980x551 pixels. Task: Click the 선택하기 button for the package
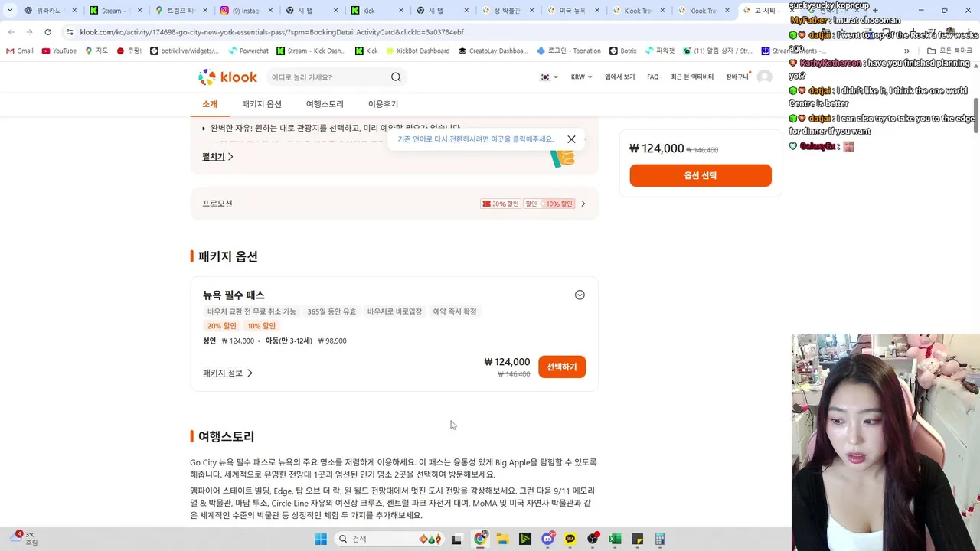[562, 367]
